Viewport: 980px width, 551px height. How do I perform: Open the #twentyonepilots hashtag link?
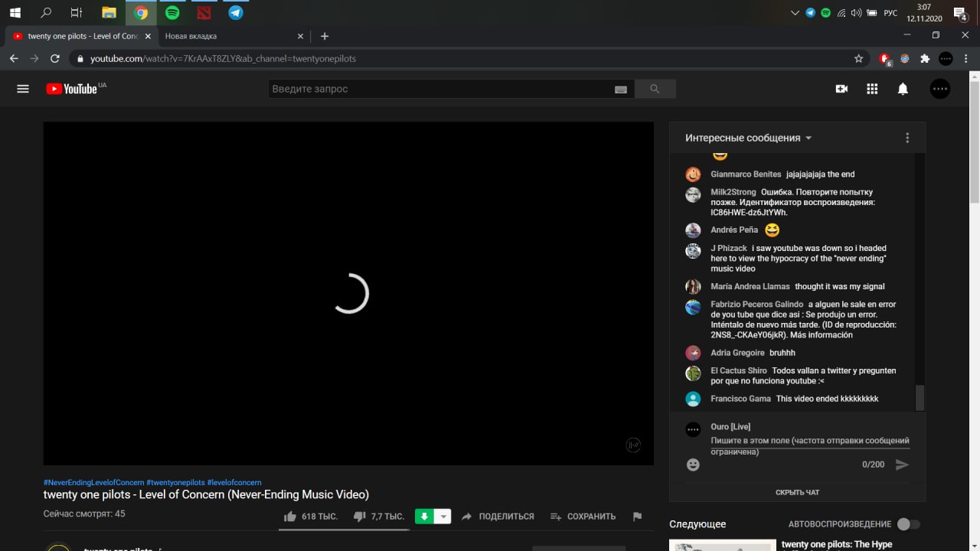[x=175, y=483]
